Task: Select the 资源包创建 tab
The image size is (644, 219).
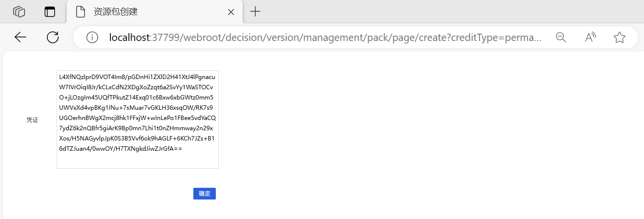Action: (146, 12)
